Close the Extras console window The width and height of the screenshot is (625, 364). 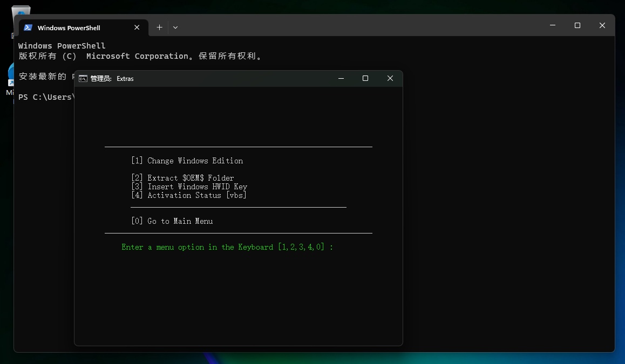coord(390,78)
